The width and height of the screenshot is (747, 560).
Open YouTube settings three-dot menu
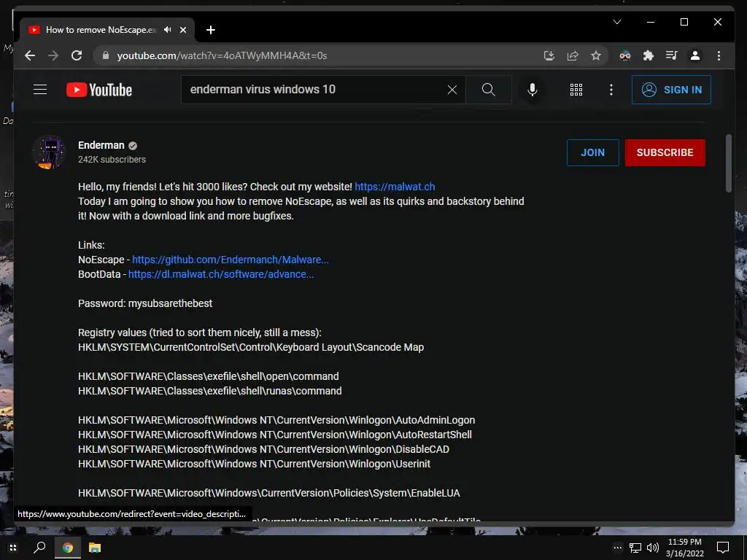point(611,90)
